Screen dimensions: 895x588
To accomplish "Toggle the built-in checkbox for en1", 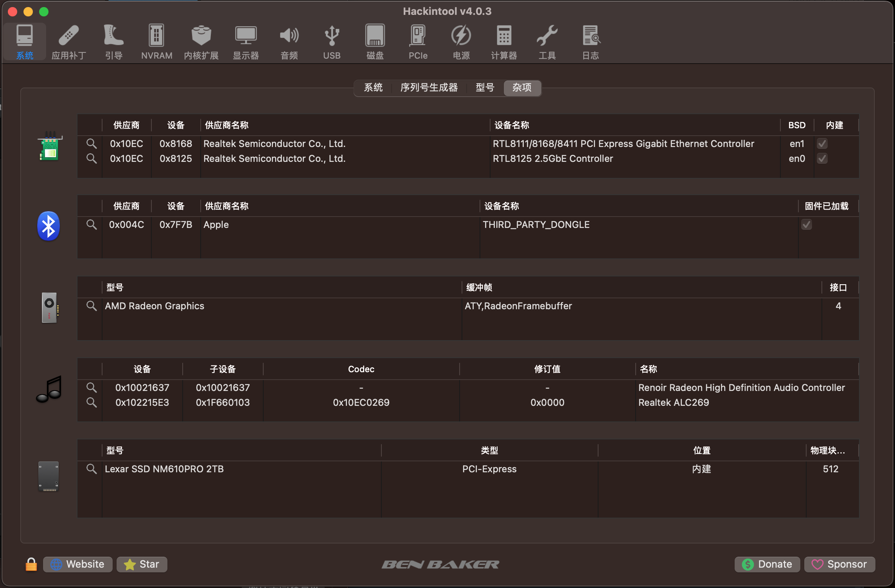I will click(x=822, y=143).
